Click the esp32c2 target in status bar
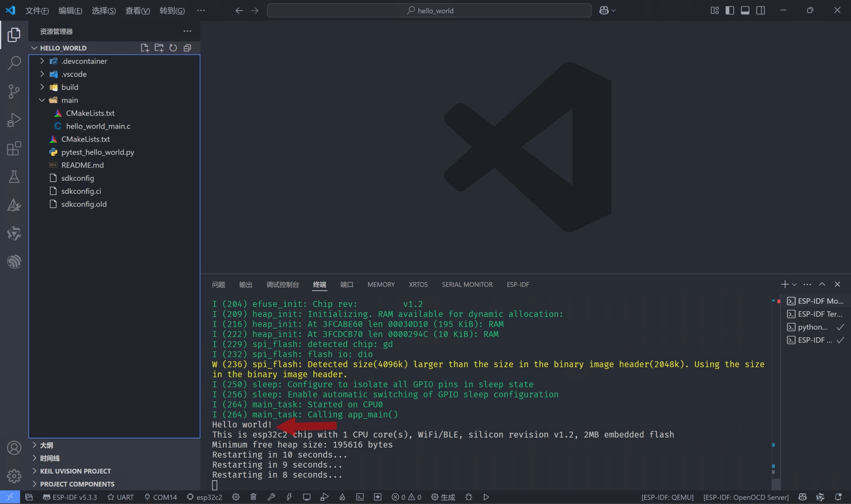 pos(205,497)
